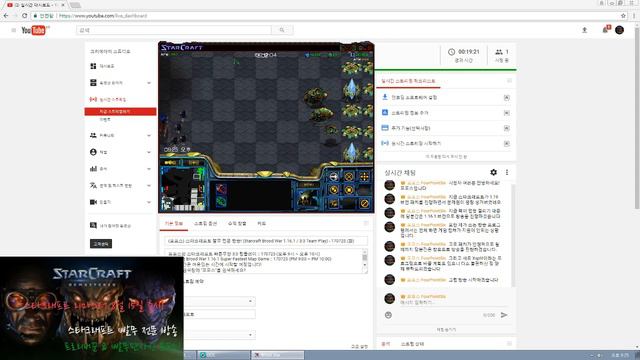Click the search magnifier button
Screen dimensions: 640x360
point(282,30)
